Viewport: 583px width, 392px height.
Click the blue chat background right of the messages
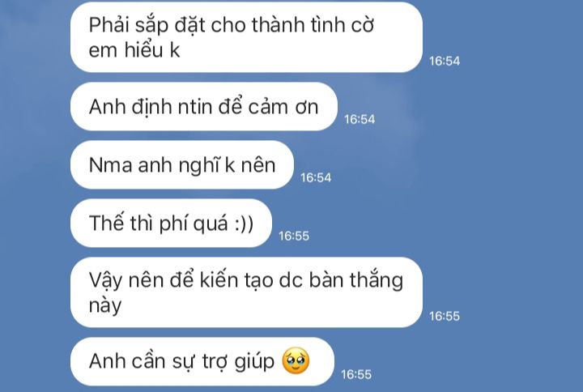coord(521,186)
